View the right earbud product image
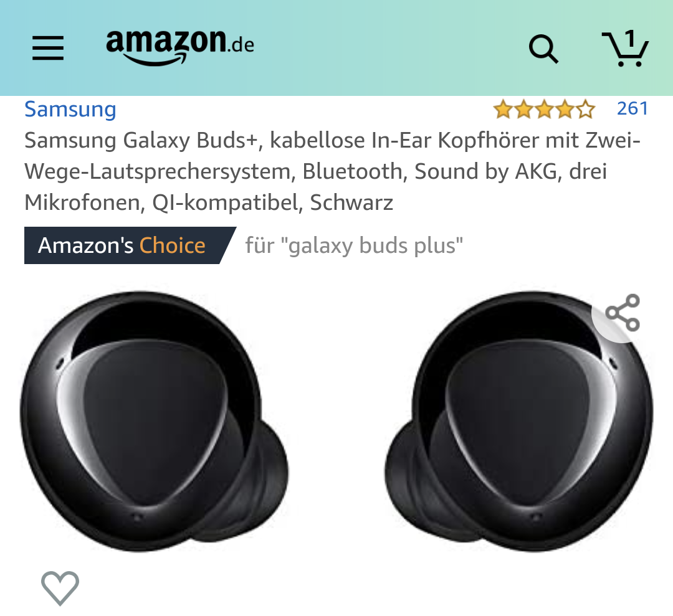673x616 pixels. point(519,422)
